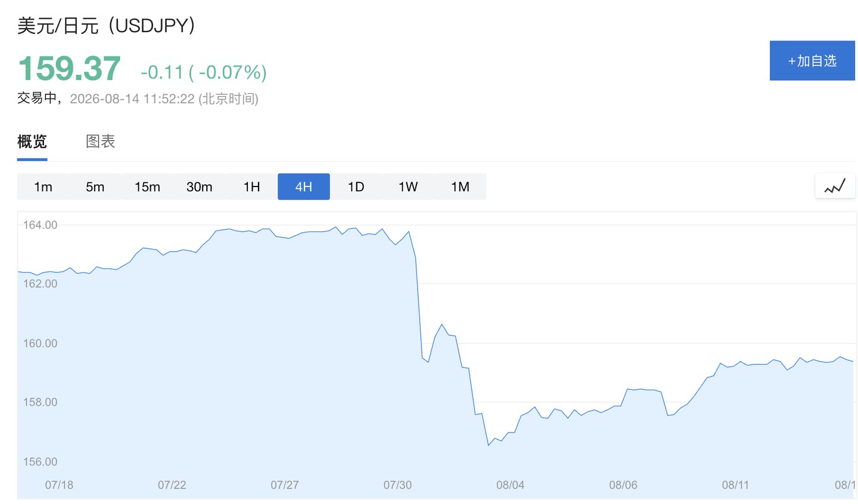The image size is (858, 504).
Task: Select the highlighted 4H timeframe
Action: pos(304,186)
